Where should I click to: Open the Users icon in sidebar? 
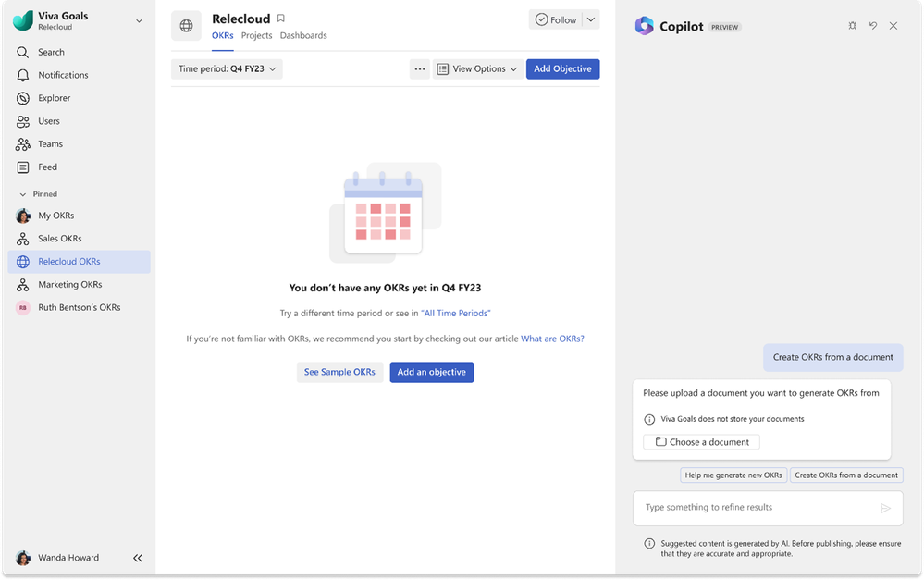coord(23,121)
